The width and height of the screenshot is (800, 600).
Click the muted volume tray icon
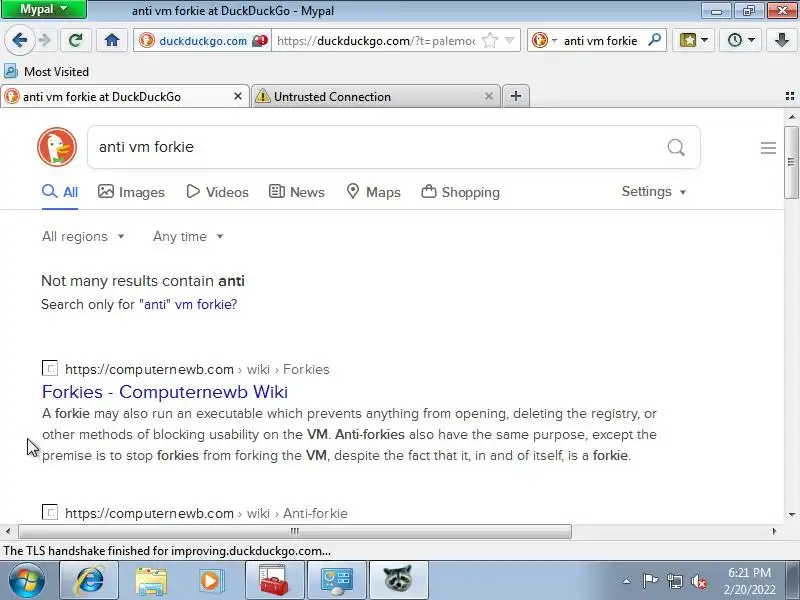click(x=698, y=581)
